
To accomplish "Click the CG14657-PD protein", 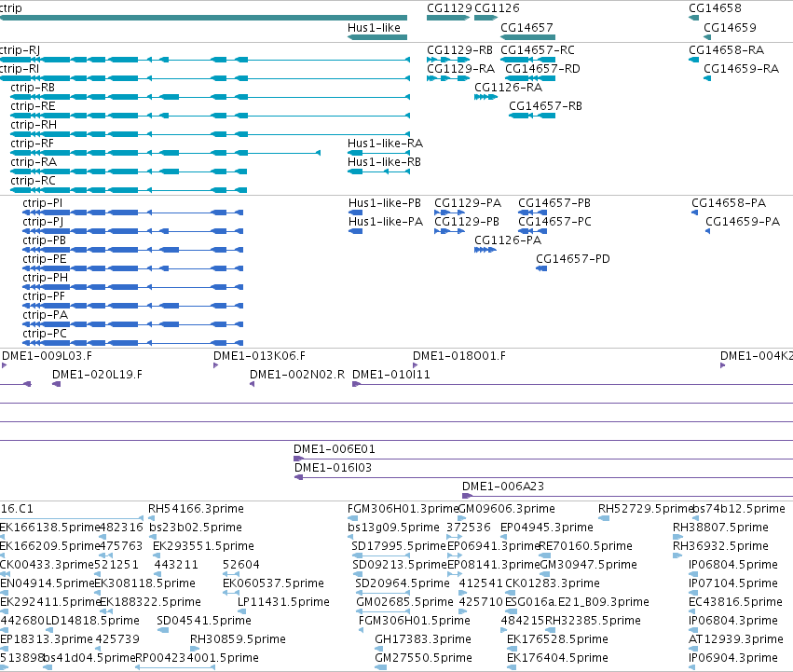I will [x=541, y=268].
